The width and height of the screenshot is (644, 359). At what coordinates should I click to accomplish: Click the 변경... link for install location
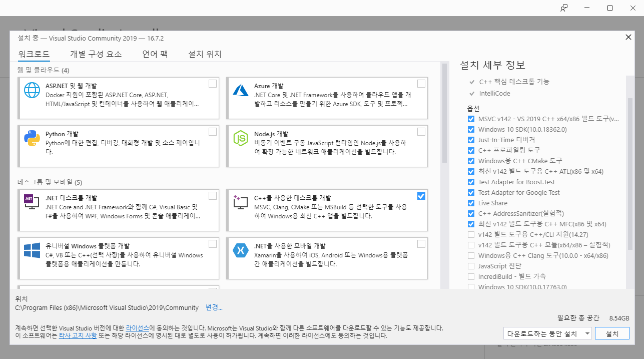(x=214, y=307)
